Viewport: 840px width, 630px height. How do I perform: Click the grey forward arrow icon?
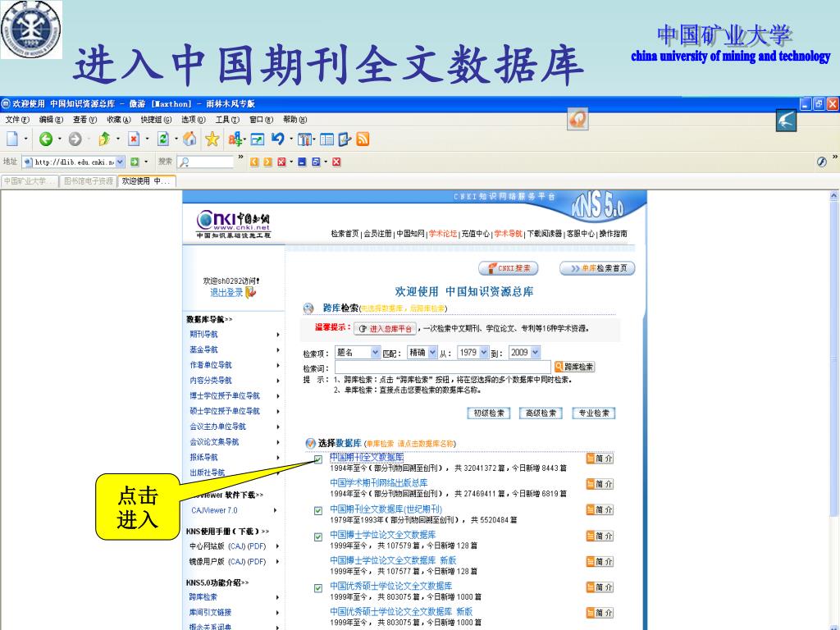75,139
